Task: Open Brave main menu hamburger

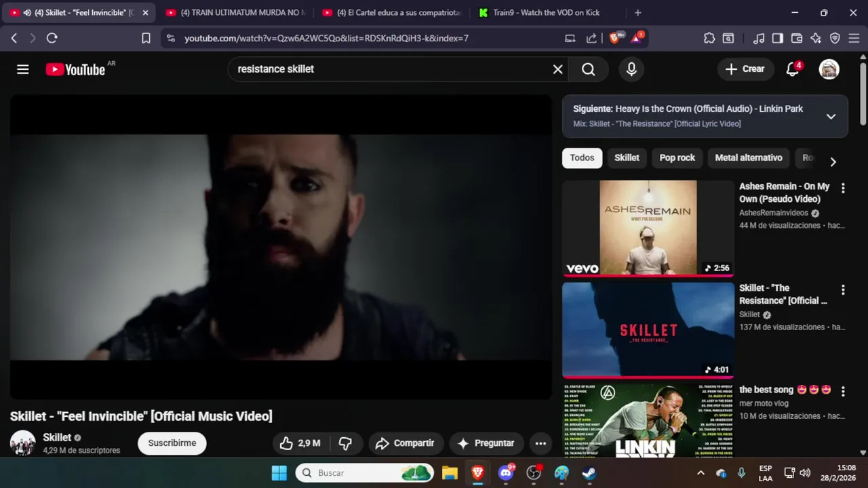Action: [854, 38]
